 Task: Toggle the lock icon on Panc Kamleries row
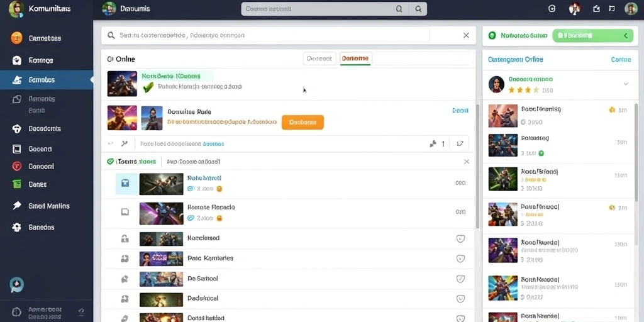point(125,258)
